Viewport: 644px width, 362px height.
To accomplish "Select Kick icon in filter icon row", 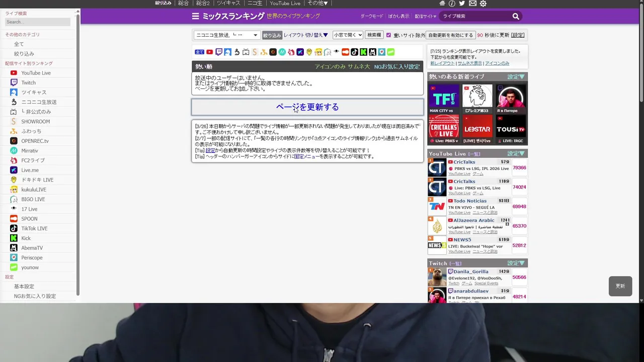I will 363,52.
